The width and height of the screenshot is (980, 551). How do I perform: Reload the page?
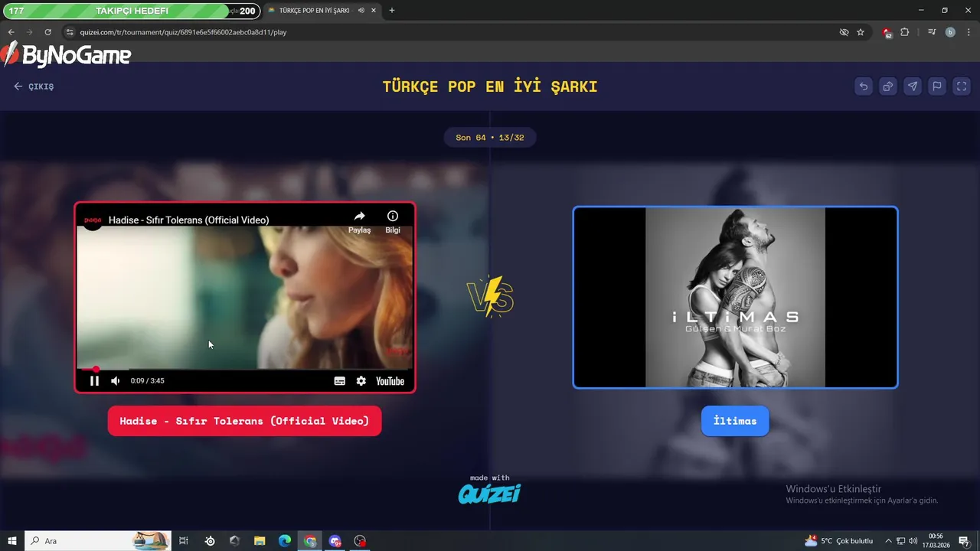coord(47,32)
